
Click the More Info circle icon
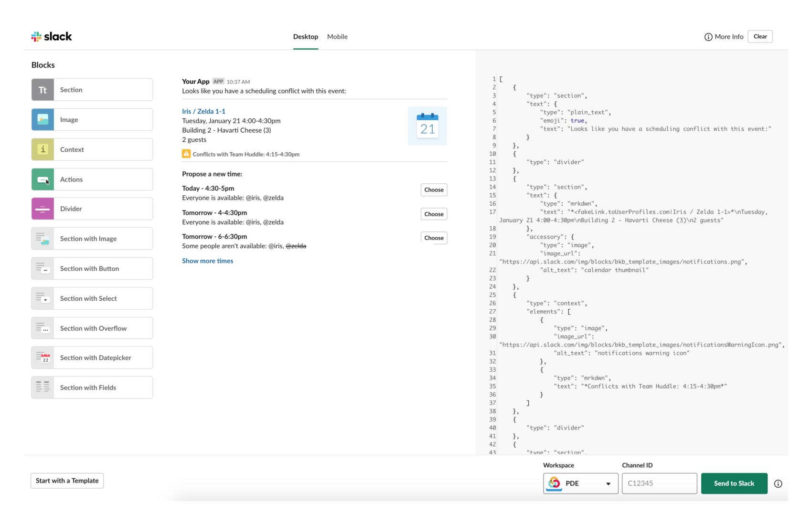708,37
